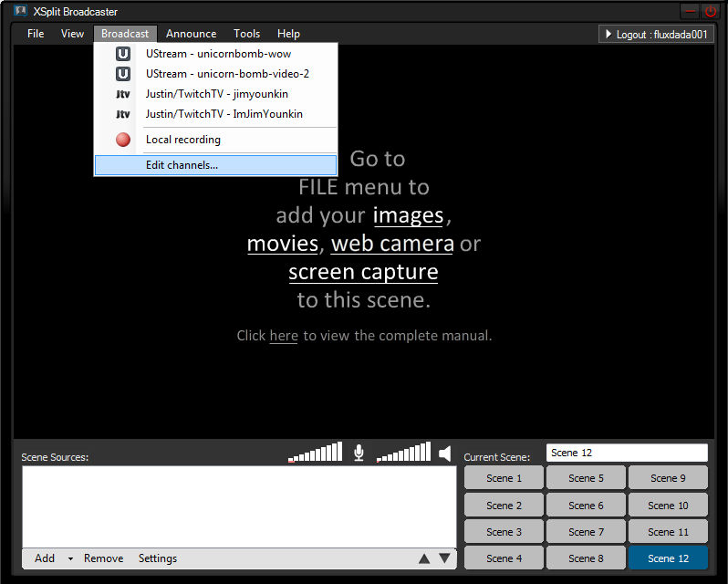
Task: Minimize the XSplit window
Action: click(x=691, y=11)
